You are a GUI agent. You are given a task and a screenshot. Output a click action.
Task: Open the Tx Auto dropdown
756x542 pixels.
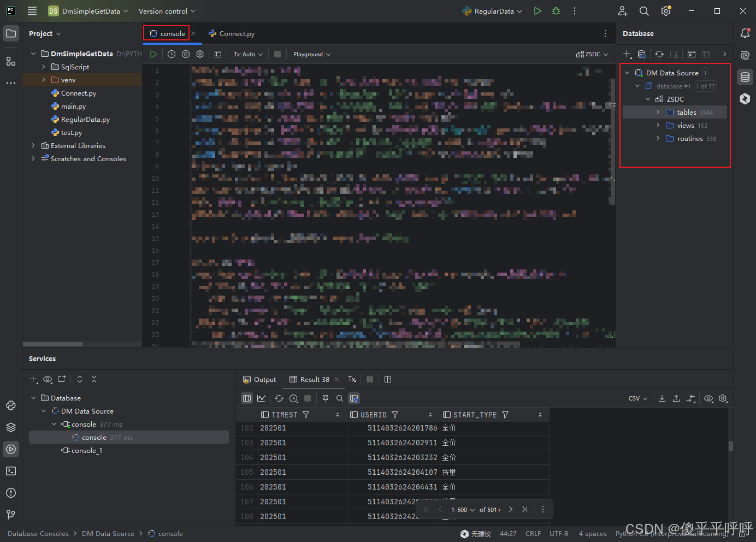click(x=247, y=54)
